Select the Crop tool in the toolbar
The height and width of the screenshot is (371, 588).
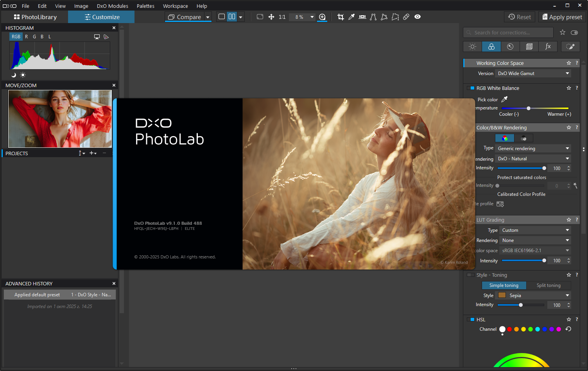coord(341,17)
